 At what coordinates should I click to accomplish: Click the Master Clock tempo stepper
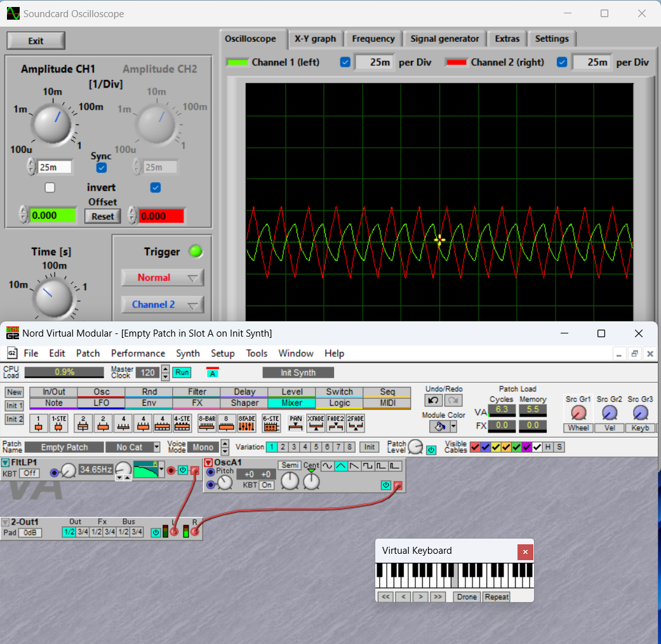coord(165,372)
